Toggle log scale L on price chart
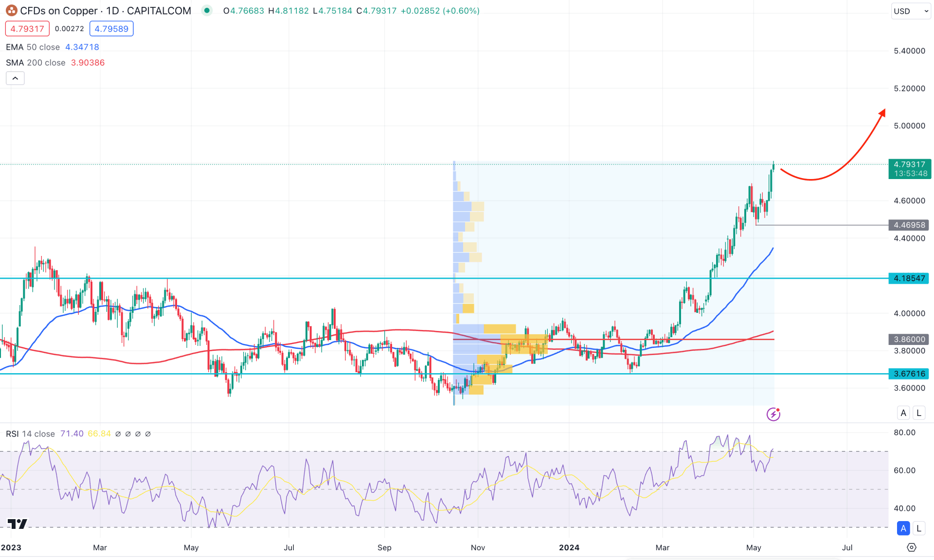Image resolution: width=934 pixels, height=560 pixels. [919, 413]
